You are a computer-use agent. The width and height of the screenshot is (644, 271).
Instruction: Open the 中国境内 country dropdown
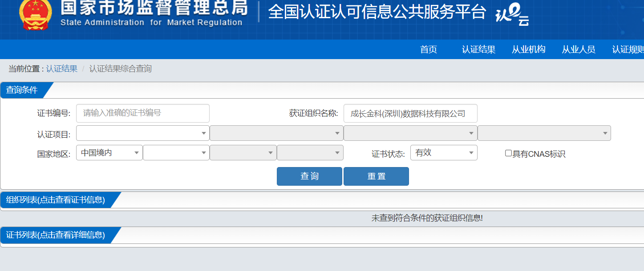pos(109,152)
